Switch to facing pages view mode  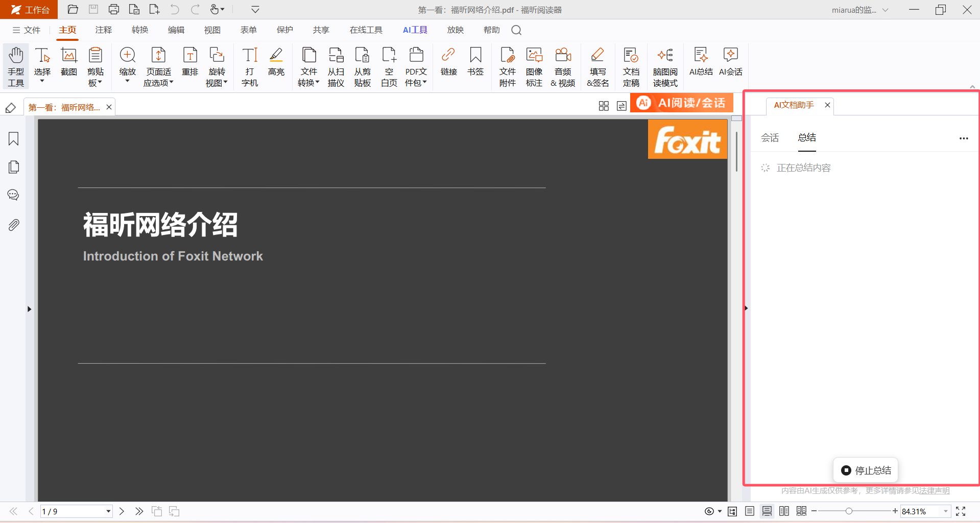(x=784, y=511)
